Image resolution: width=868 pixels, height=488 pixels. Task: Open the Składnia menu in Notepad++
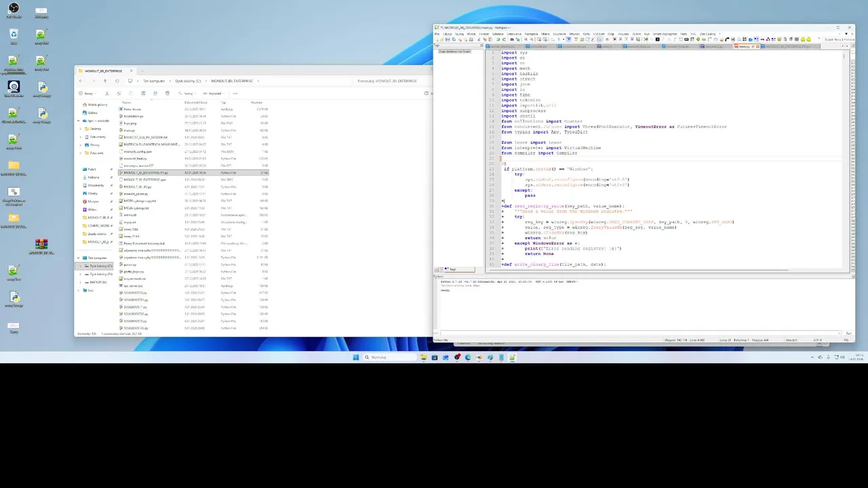coord(498,34)
